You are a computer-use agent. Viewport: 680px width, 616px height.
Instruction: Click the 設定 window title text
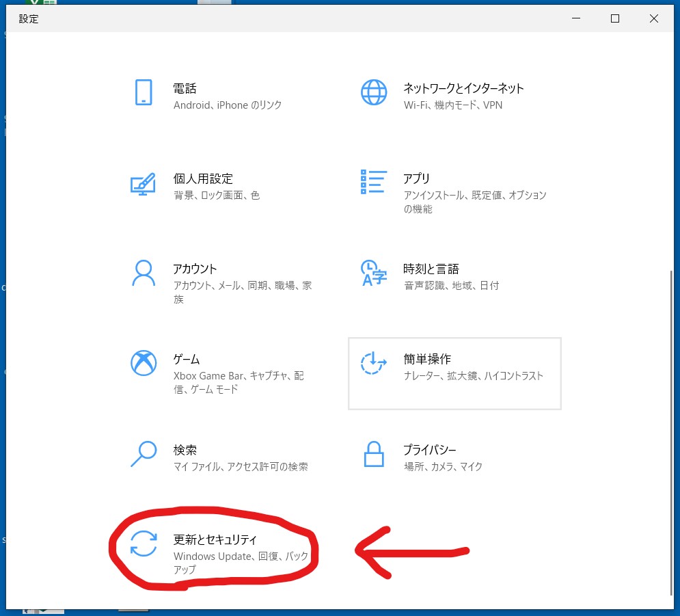point(29,18)
